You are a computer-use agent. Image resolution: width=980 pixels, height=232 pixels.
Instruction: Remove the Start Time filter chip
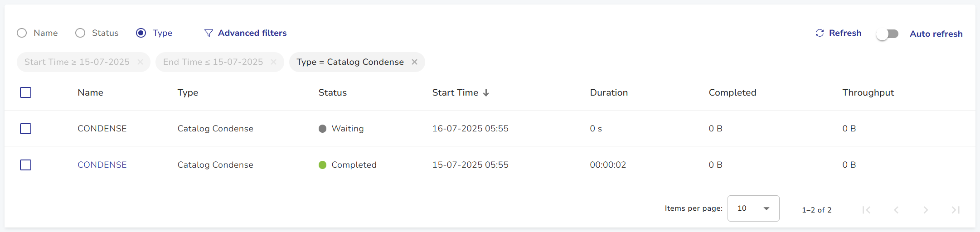(141, 62)
